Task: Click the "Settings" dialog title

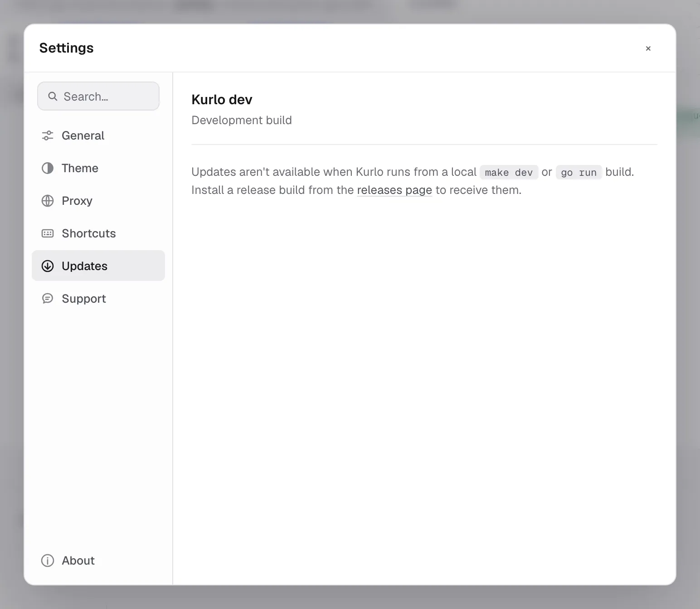Action: tap(67, 48)
